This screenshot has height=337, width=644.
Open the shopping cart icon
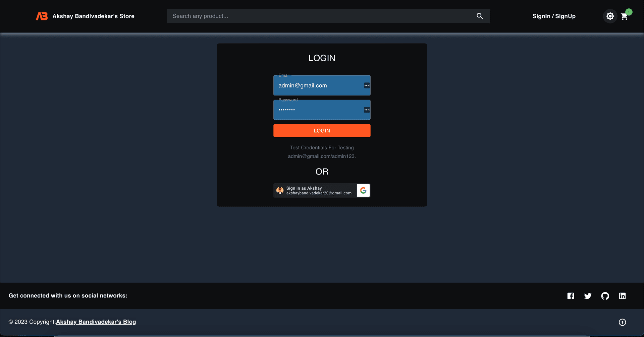624,16
